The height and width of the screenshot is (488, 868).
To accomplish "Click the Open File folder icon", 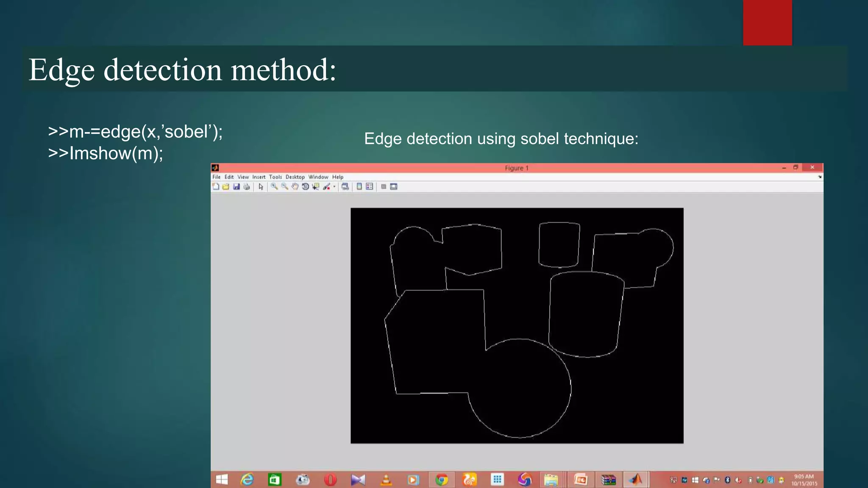I will tap(226, 186).
